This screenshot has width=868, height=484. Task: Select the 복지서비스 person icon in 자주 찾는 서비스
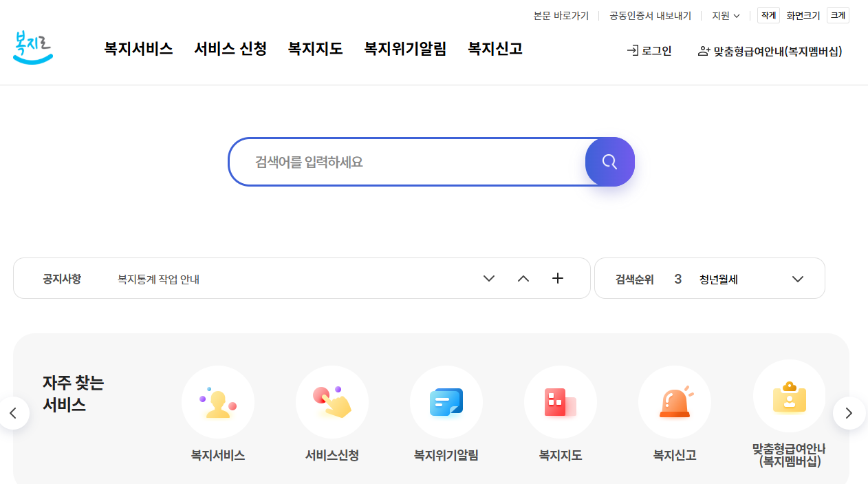pyautogui.click(x=217, y=401)
